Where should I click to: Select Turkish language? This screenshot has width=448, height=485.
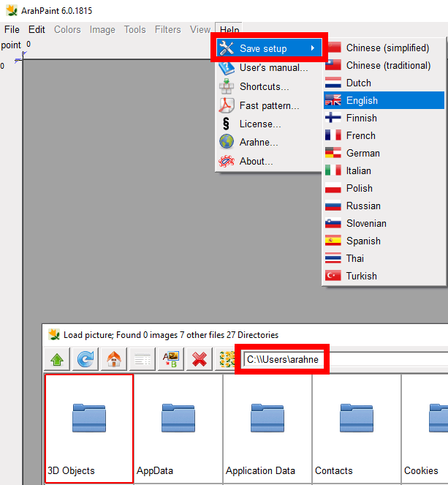tap(384, 276)
